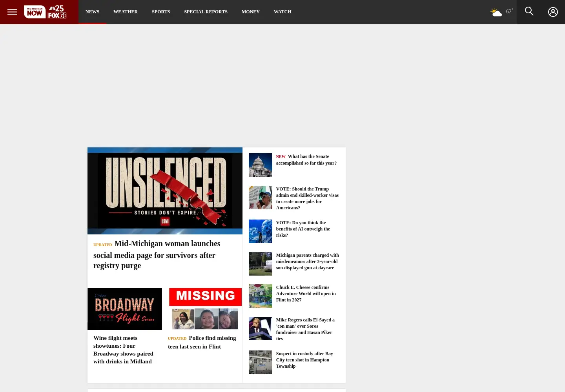Click the Mid-Michigan NOW logo

pos(35,12)
